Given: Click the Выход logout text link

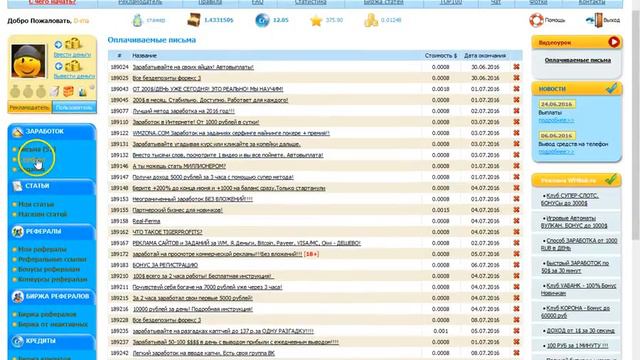Looking at the screenshot, I should (x=611, y=20).
